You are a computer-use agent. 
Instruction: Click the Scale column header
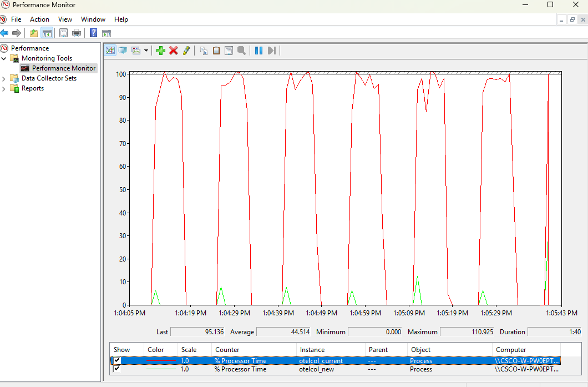[x=194, y=349]
